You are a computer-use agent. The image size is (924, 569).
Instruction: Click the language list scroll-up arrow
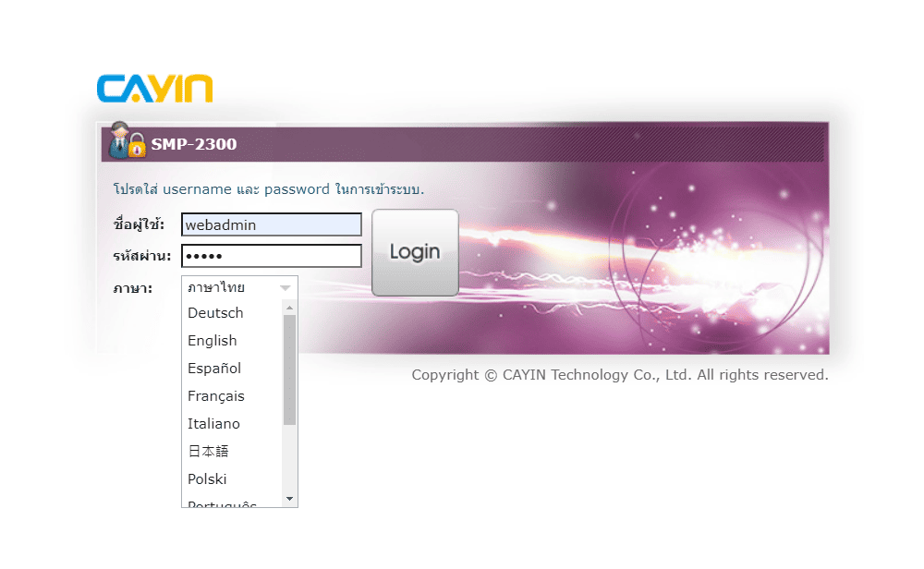point(289,308)
